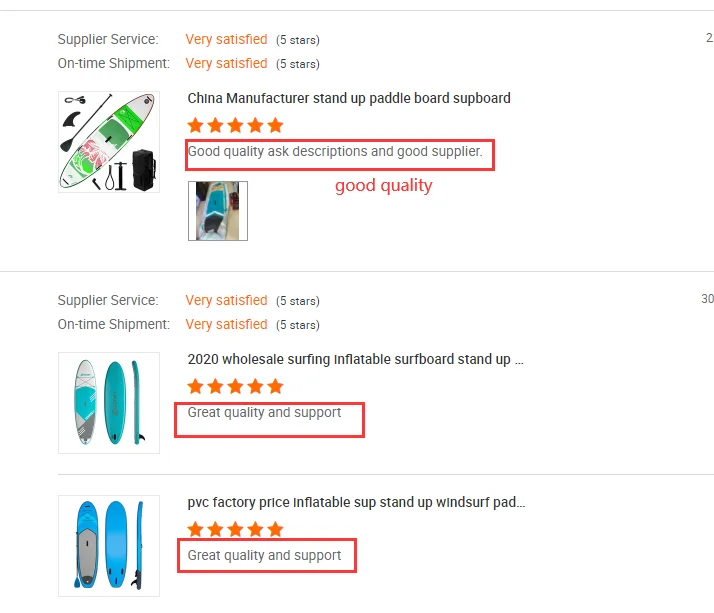Click the 'Supplier Service:' label in the first review
The height and width of the screenshot is (613, 714).
108,39
